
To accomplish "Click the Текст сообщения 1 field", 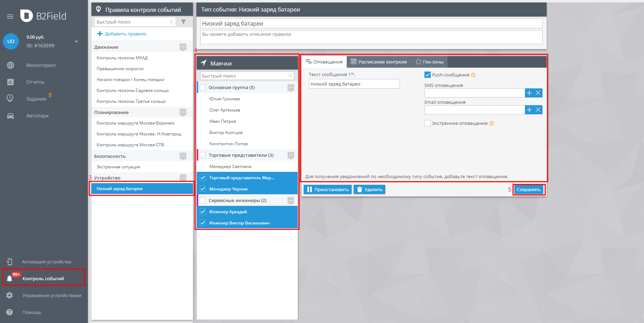I will click(x=354, y=84).
